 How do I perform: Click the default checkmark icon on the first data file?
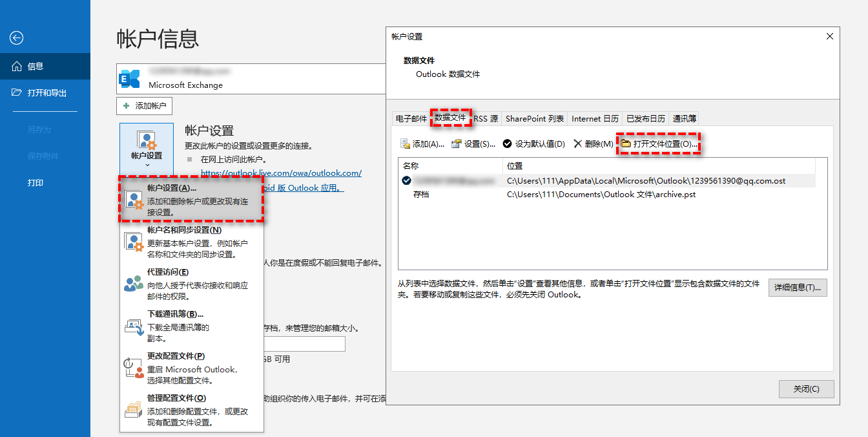point(406,180)
